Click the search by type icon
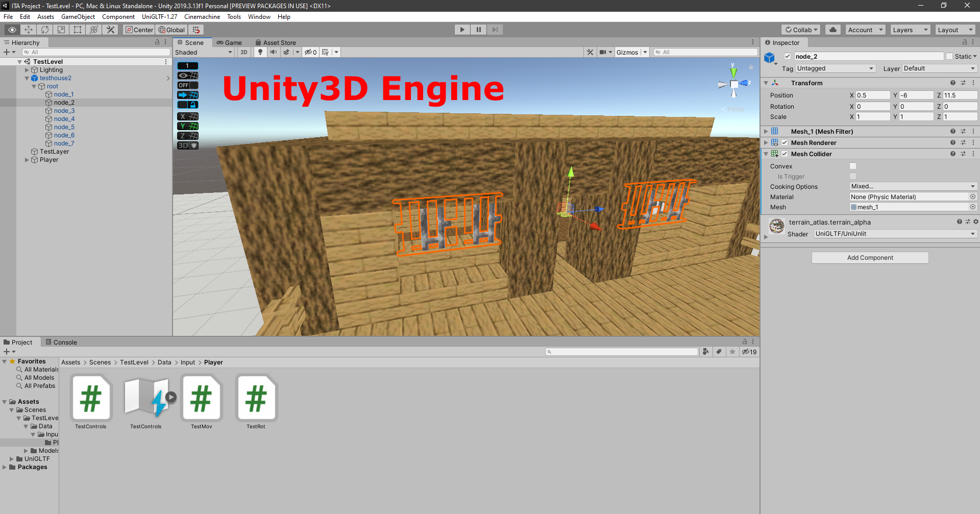 coord(706,352)
